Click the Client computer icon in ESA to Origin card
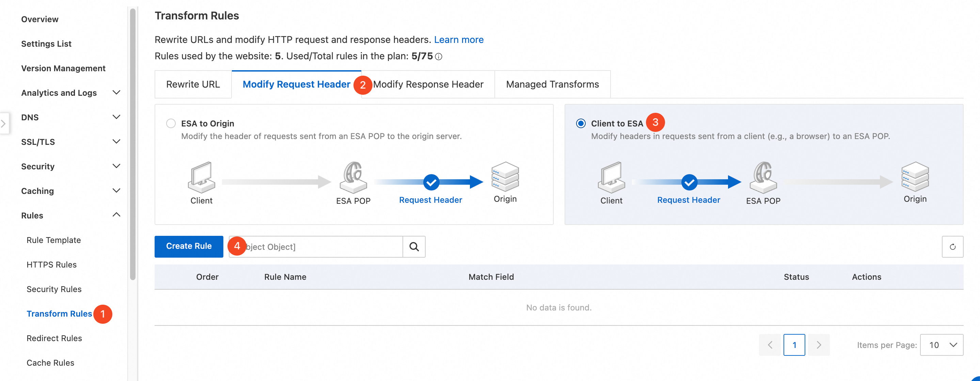980x381 pixels. [x=201, y=177]
